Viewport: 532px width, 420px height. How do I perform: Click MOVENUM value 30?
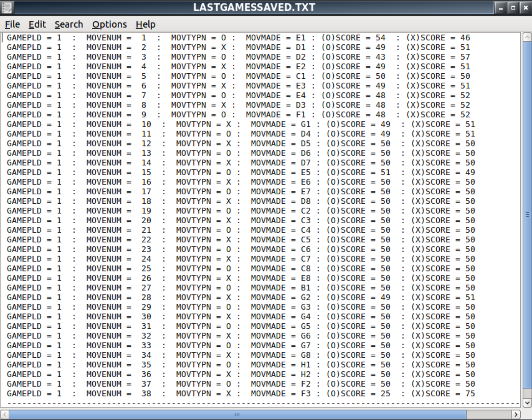[146, 317]
